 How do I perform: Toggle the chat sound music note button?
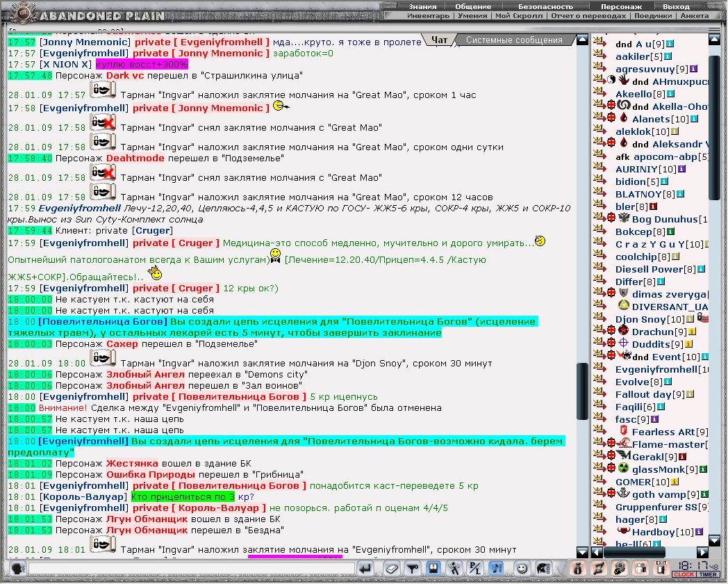496,568
